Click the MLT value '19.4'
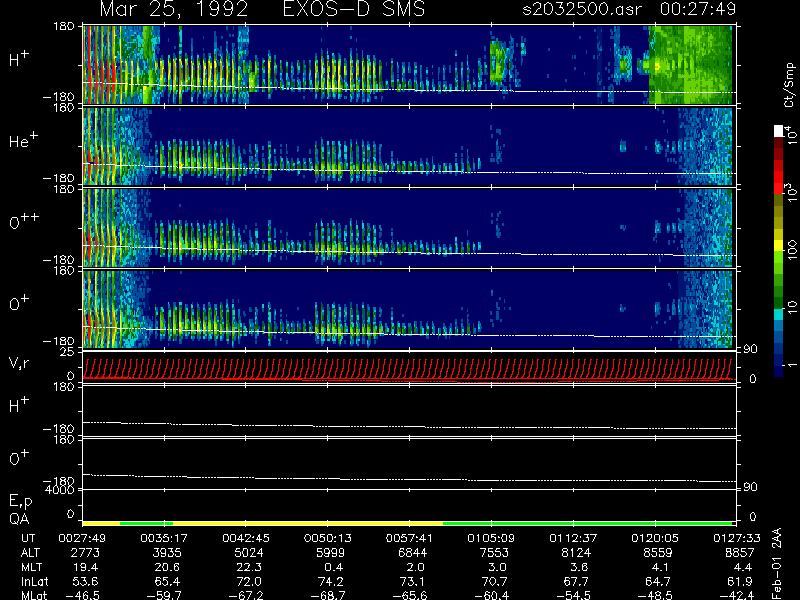 (88, 567)
